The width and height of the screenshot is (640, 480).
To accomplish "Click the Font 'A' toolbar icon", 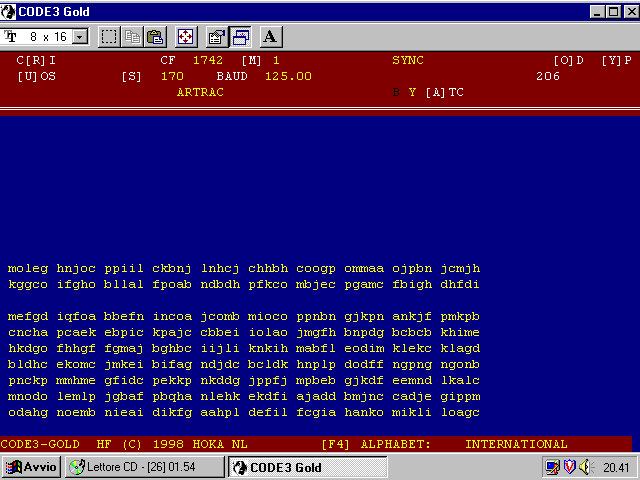I will [270, 37].
